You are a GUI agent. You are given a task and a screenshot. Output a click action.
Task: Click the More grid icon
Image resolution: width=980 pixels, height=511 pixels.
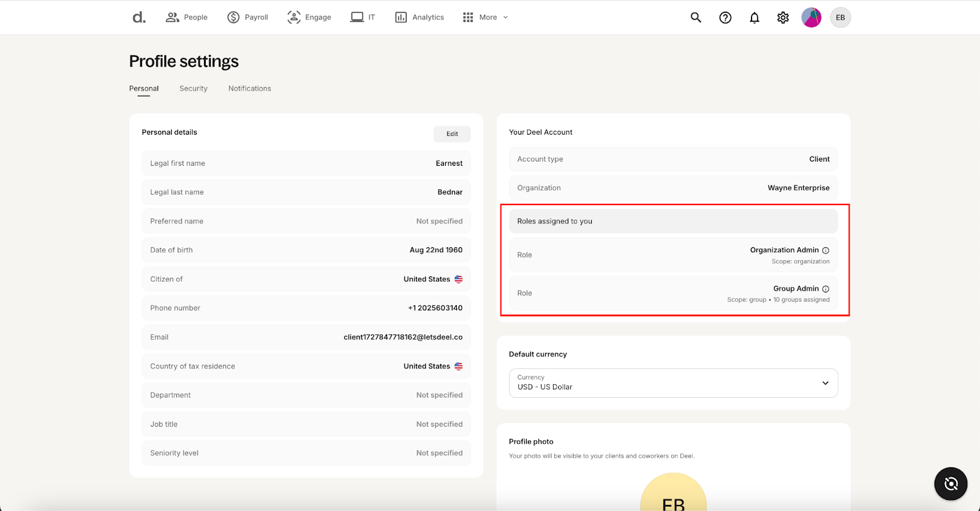[468, 17]
